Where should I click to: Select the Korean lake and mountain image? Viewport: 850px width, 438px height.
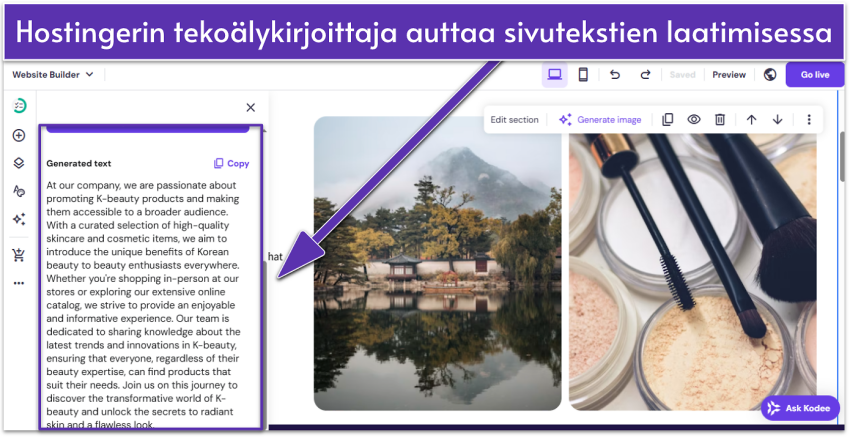pos(437,263)
